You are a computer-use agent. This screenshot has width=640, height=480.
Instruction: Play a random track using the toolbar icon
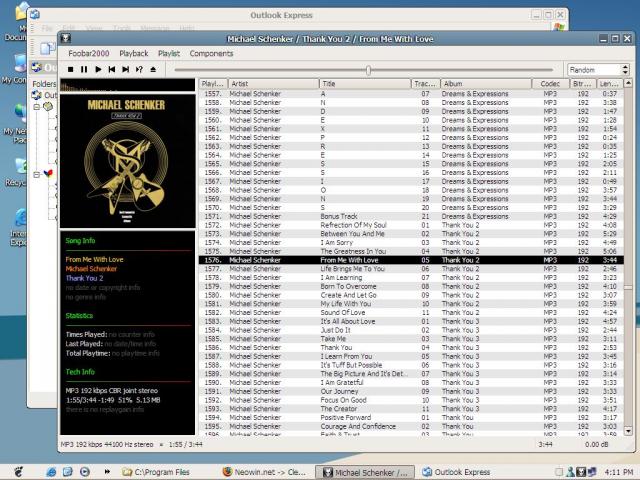[x=139, y=70]
